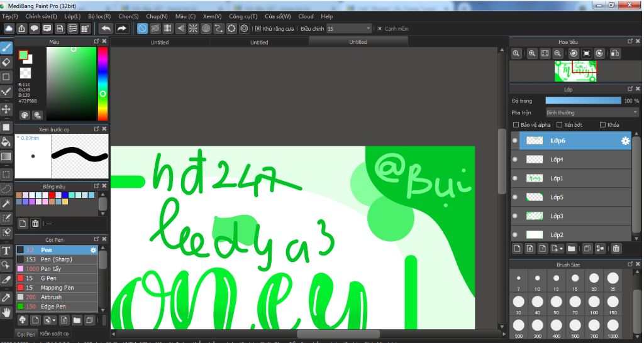Turn off snap with the blue snap-off icon
This screenshot has height=343, width=644.
[x=142, y=28]
